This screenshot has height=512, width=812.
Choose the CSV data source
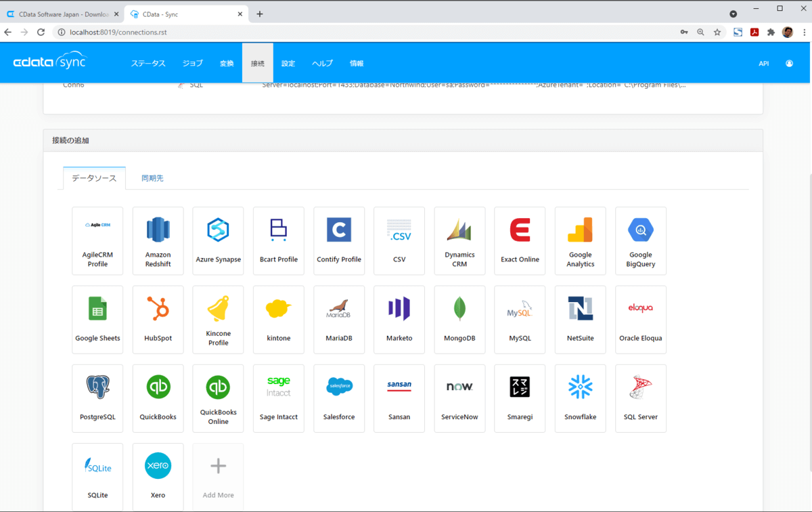point(399,241)
